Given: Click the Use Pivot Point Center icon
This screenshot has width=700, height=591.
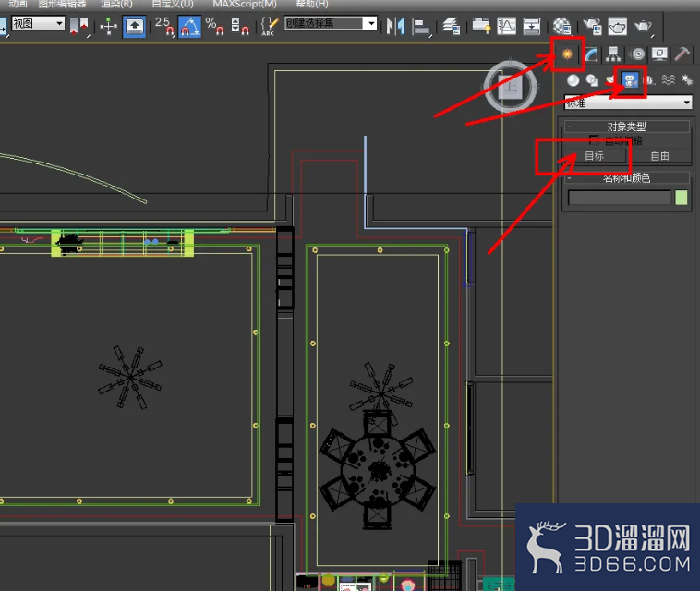Looking at the screenshot, I should 79,27.
